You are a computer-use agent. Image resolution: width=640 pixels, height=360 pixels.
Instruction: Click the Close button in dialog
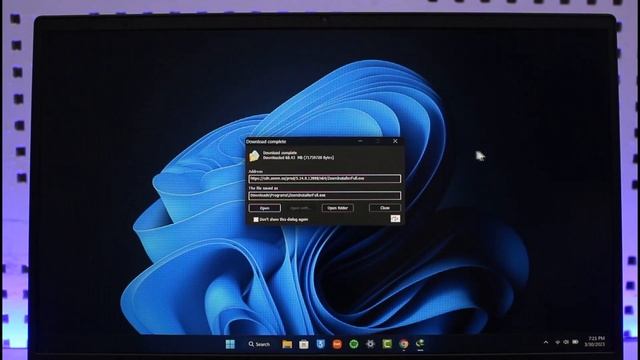pos(385,208)
